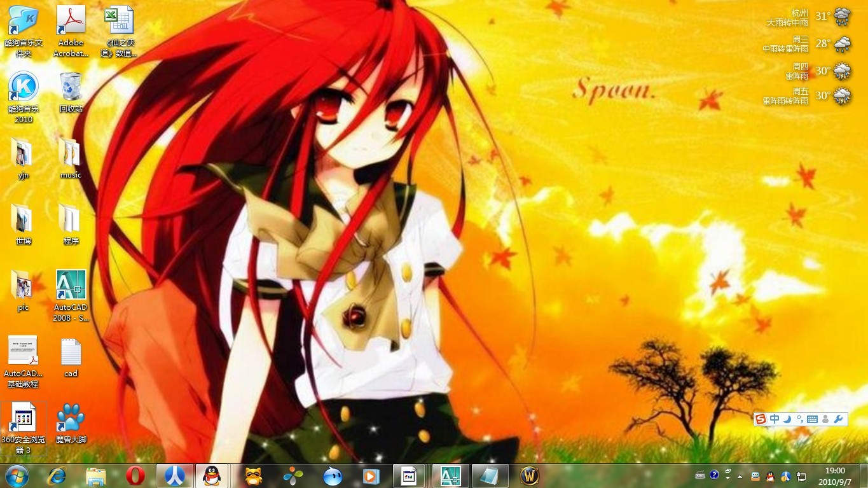Open the 酷狗音乐 2010 shortcut

click(24, 97)
